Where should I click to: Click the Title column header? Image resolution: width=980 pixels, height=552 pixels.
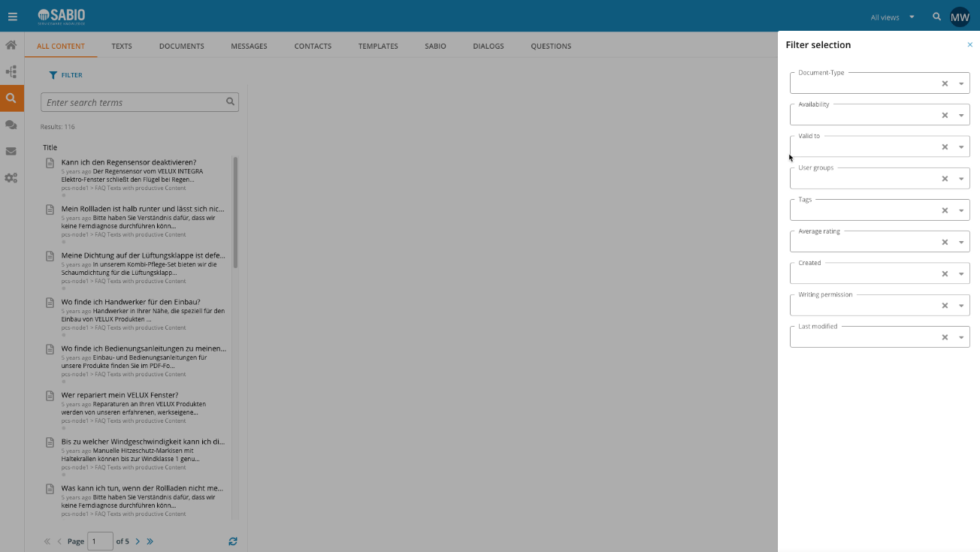pos(50,147)
